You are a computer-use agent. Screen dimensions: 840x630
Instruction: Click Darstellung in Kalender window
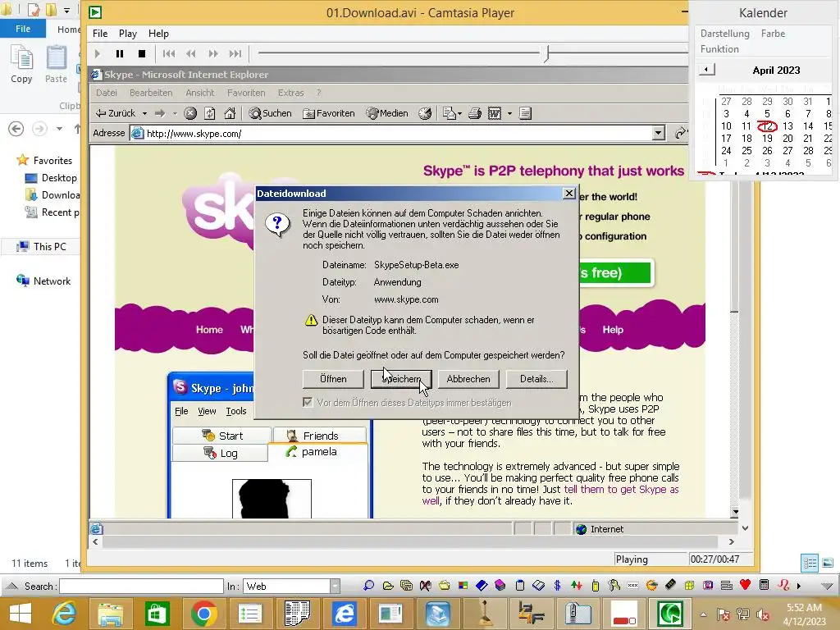pyautogui.click(x=725, y=33)
